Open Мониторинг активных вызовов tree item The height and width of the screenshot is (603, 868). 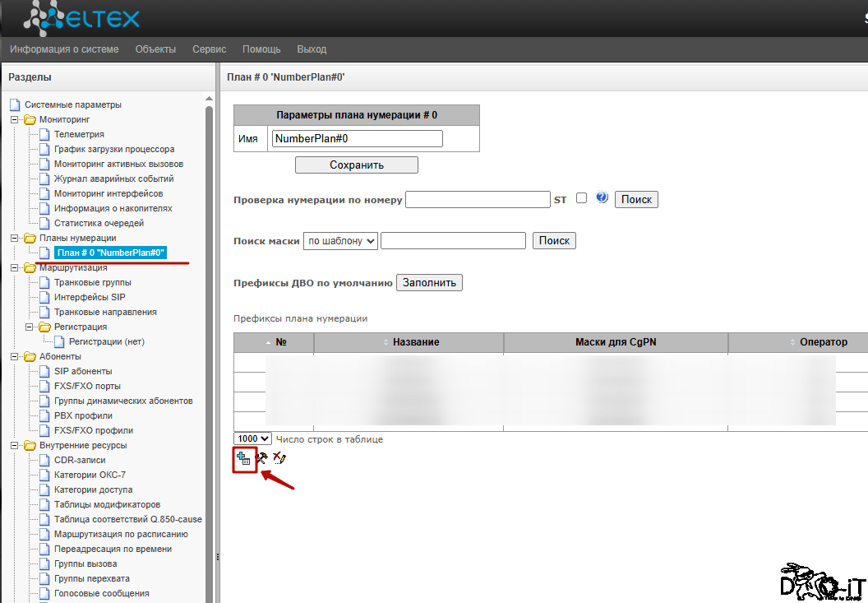[x=118, y=164]
